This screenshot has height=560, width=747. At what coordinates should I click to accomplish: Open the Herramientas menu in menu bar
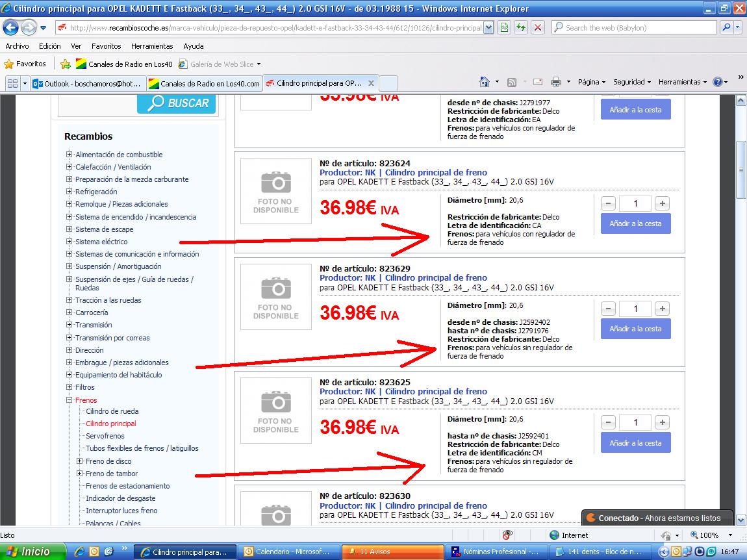coord(152,46)
